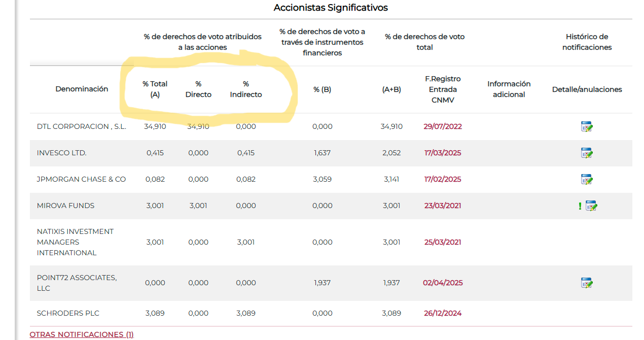Click 1,637 % (B) value for INVESCO
644x340 pixels.
(322, 153)
